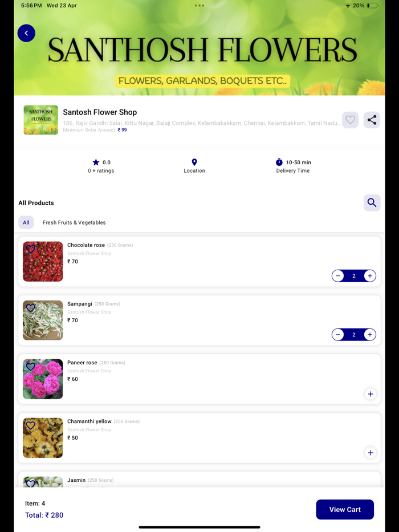Toggle wishlist heart on Sampangi
The image size is (399, 532).
click(31, 308)
